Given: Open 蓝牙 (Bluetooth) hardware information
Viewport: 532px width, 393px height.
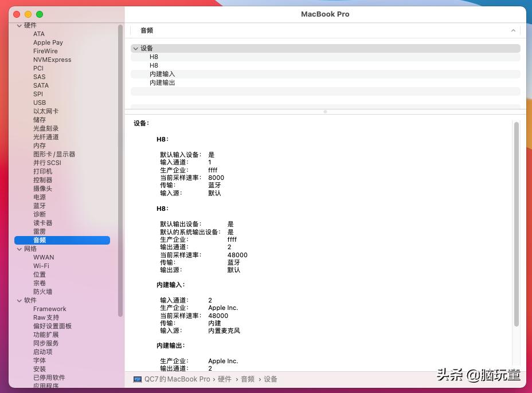Looking at the screenshot, I should [39, 206].
